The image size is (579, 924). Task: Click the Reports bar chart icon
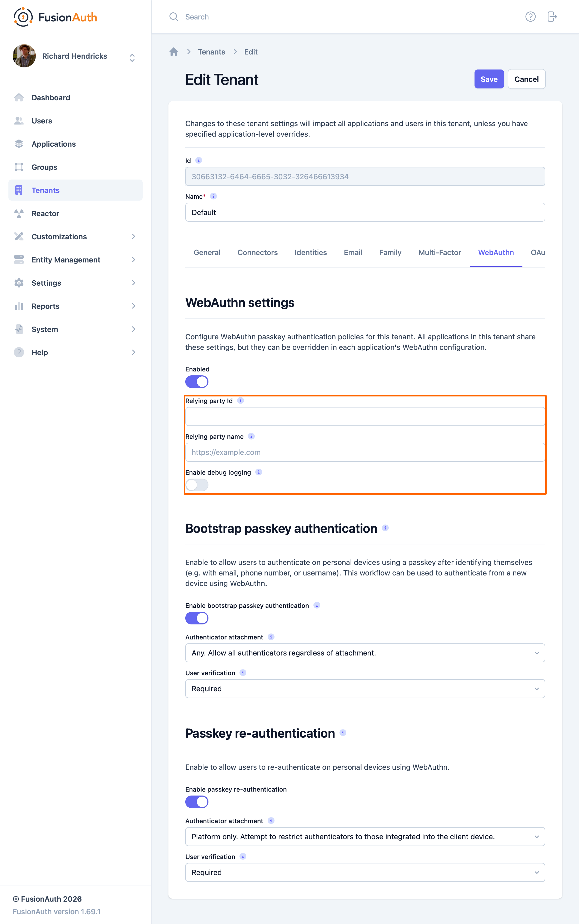click(x=19, y=306)
